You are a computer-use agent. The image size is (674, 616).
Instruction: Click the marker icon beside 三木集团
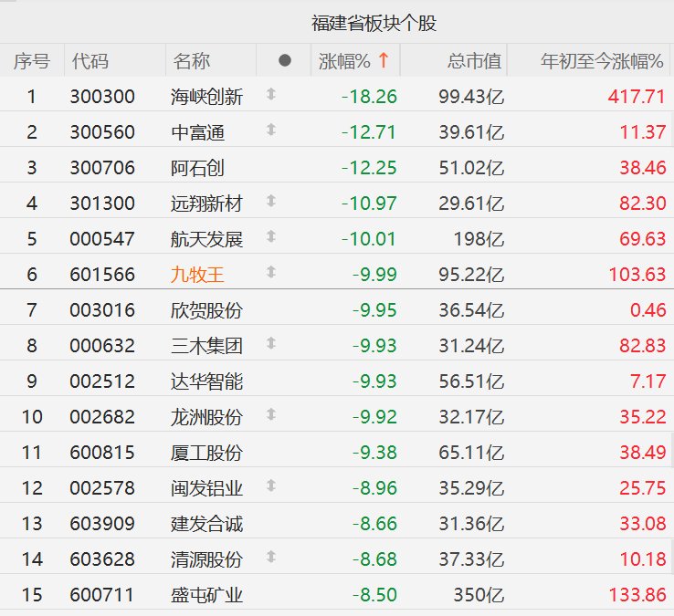coord(270,343)
